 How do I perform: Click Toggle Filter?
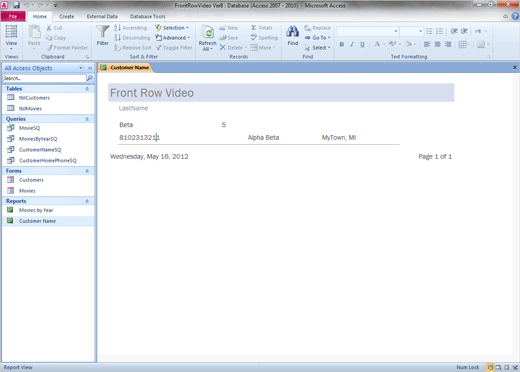pos(174,48)
